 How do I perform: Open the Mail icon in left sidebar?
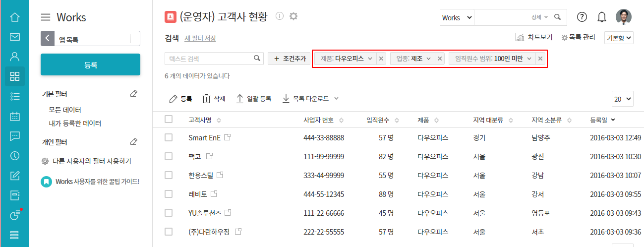coord(15,37)
